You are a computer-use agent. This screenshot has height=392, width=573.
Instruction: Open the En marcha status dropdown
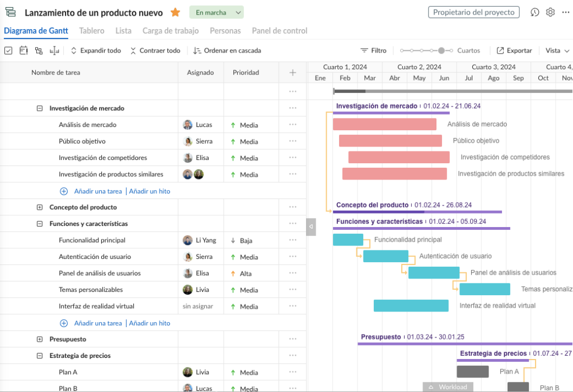coord(216,12)
